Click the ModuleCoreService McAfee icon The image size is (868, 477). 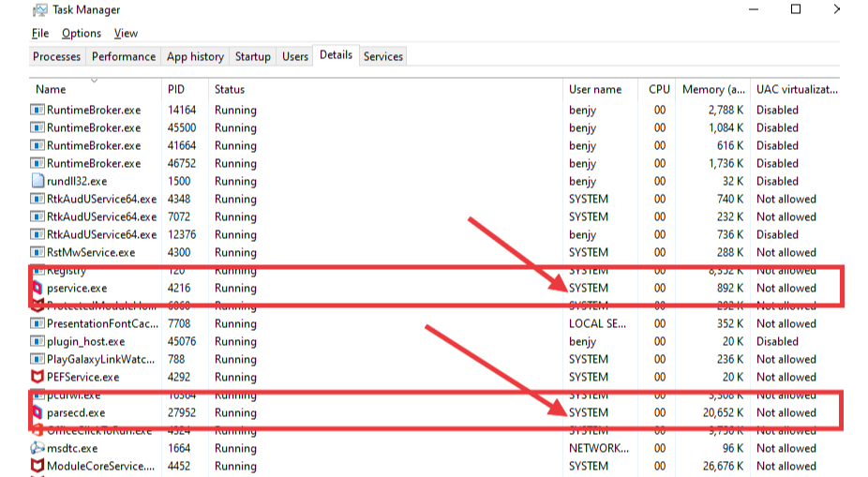tap(37, 466)
